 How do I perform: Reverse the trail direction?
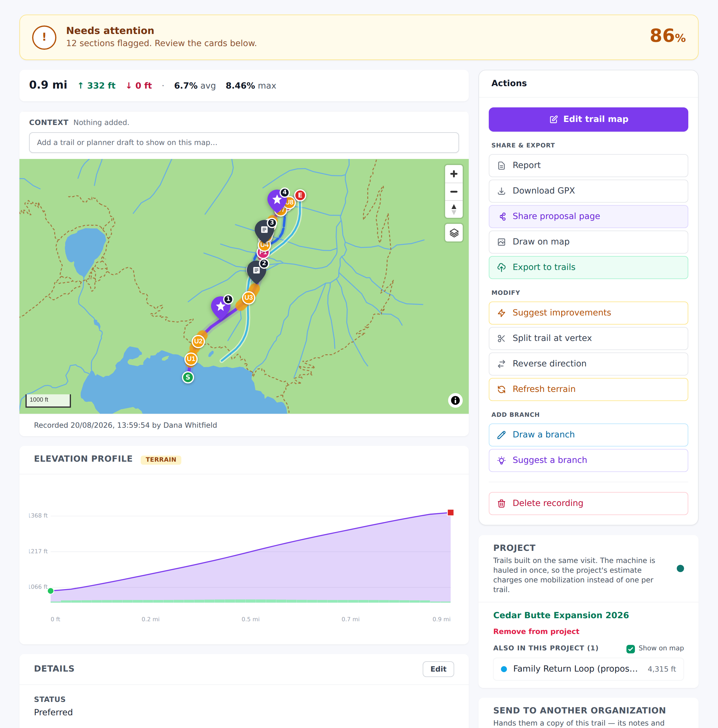(588, 364)
